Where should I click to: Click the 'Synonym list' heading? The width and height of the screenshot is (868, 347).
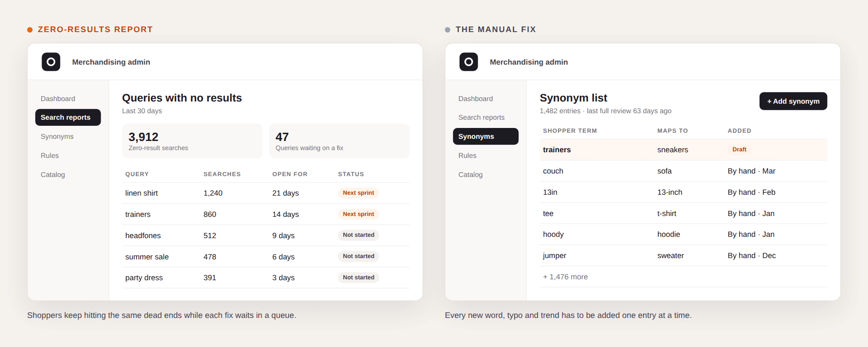tap(573, 98)
